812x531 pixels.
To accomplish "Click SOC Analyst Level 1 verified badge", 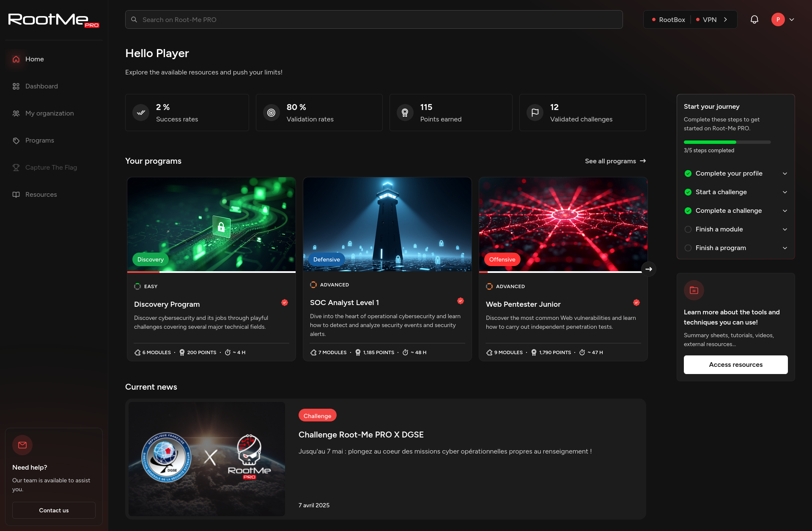I will tap(461, 300).
